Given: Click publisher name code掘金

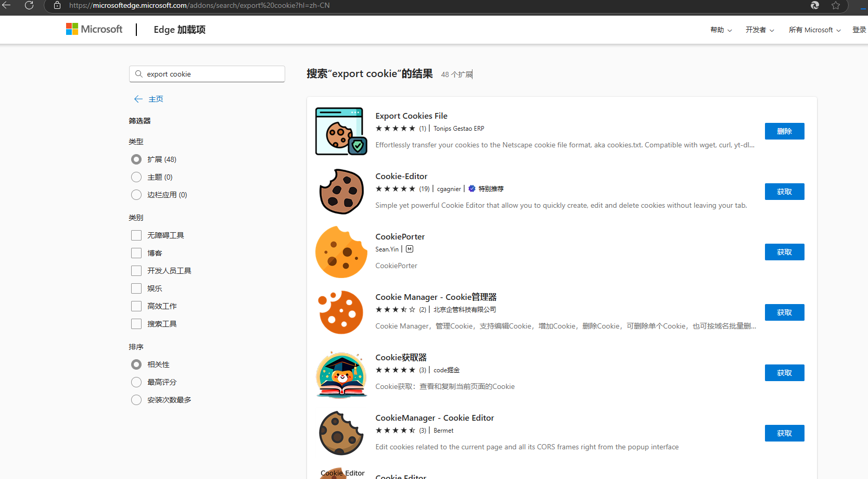Looking at the screenshot, I should click(446, 370).
